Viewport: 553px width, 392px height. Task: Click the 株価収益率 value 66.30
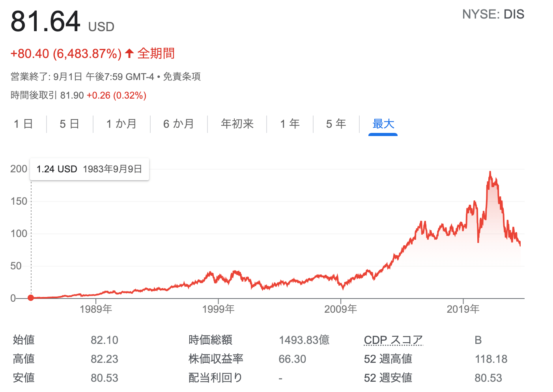coord(292,359)
